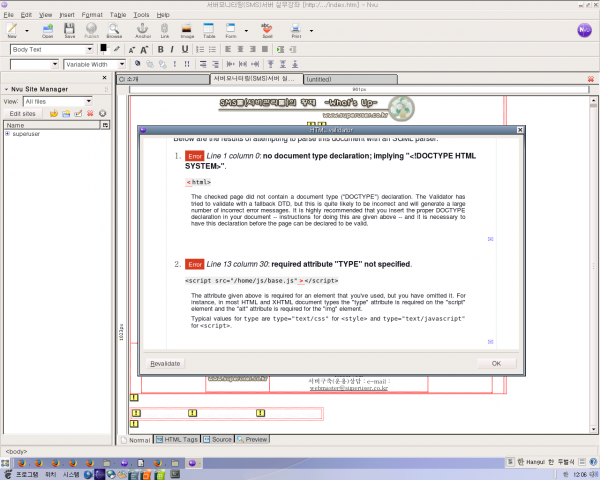Click the Browse icon to preview in browser
Image resolution: width=600 pixels, height=480 pixels.
click(114, 30)
